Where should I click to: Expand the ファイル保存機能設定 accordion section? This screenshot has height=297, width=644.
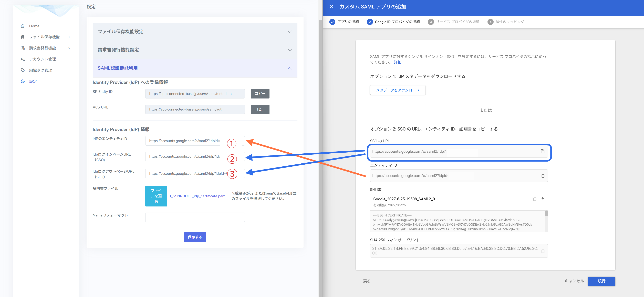click(195, 32)
